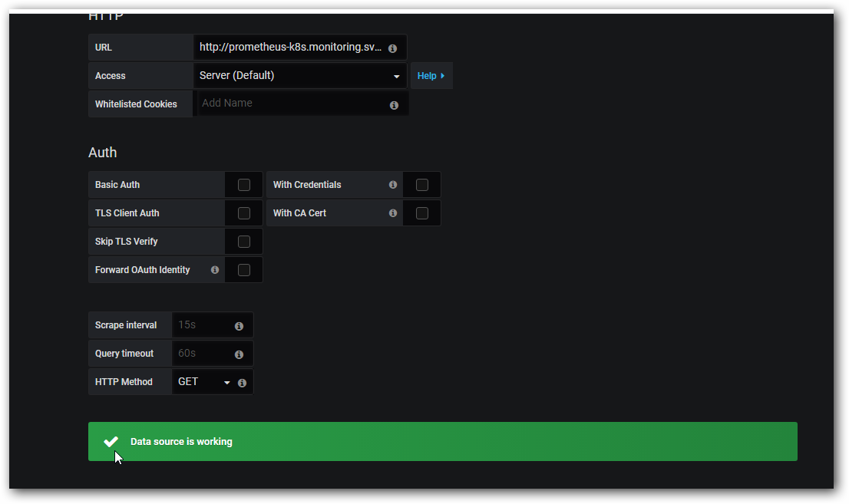The height and width of the screenshot is (504, 849).
Task: Open the HTTP Method GET dropdown
Action: [203, 382]
